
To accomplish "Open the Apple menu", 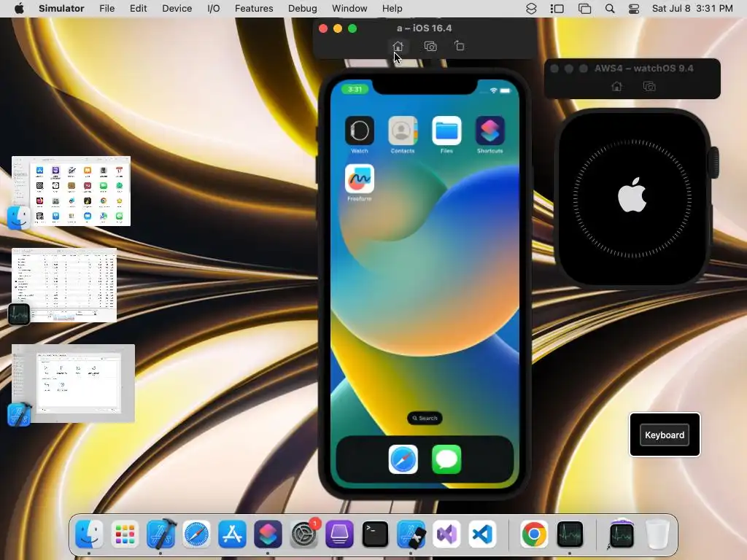I will [19, 9].
